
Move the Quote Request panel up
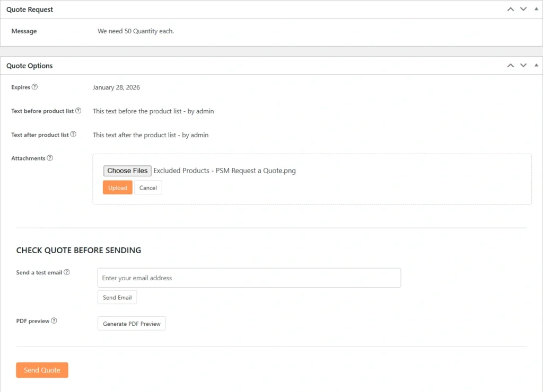[x=510, y=10]
